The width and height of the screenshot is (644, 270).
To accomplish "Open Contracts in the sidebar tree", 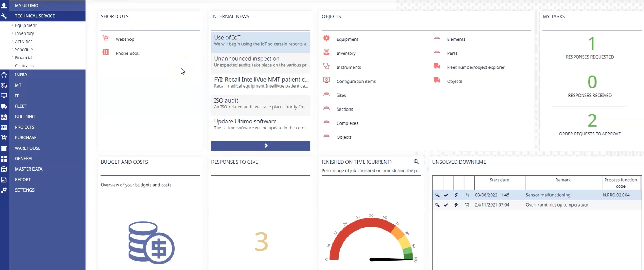I will point(24,66).
